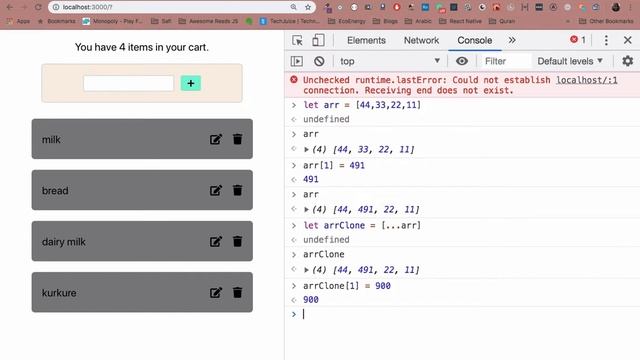
Task: Open the Blogs bookmark folder
Action: pyautogui.click(x=385, y=21)
